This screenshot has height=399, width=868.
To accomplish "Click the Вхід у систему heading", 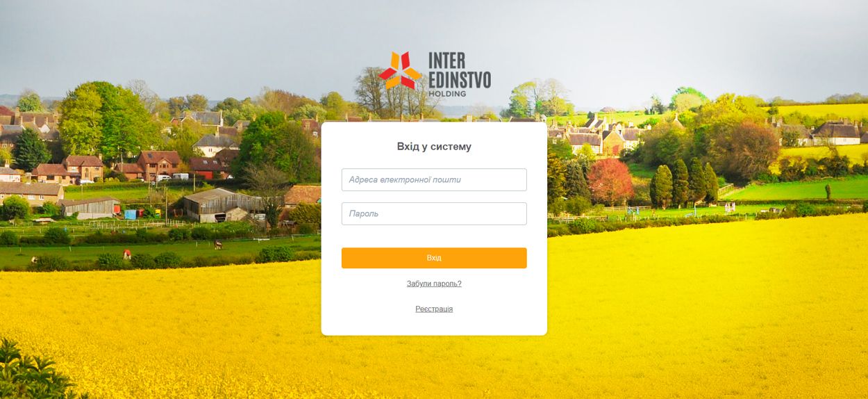I will (434, 147).
